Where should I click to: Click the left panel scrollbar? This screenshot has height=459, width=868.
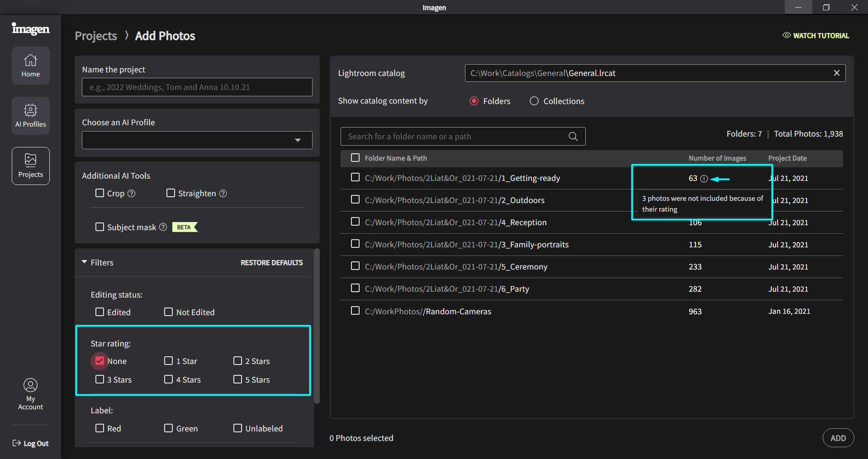click(x=317, y=326)
